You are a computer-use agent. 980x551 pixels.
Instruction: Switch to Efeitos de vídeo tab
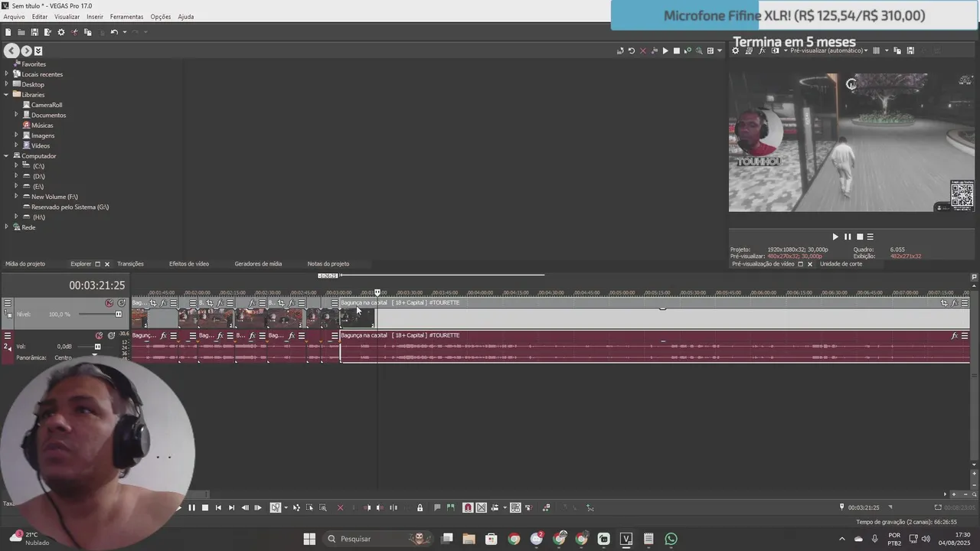(x=189, y=264)
